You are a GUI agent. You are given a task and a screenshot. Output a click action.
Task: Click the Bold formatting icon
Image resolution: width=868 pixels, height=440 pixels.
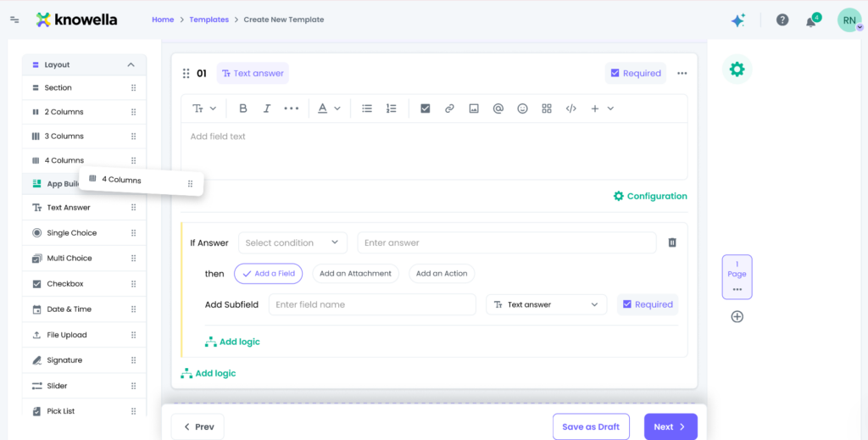(243, 109)
